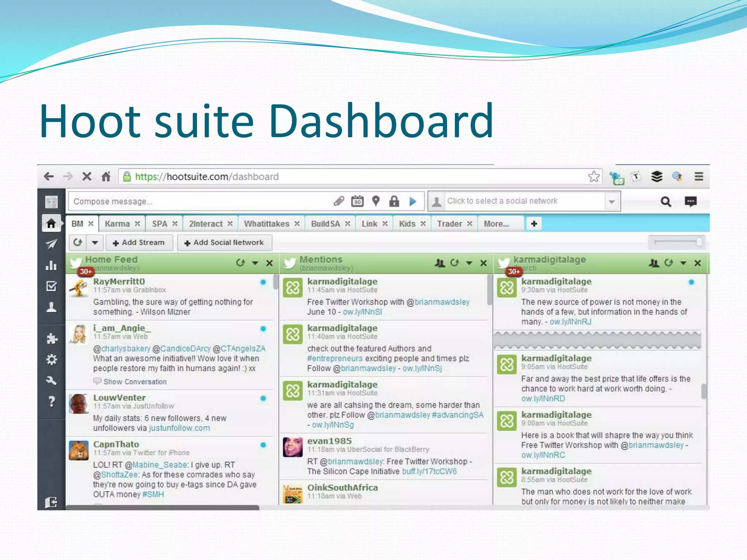Bookmark page with the star icon
This screenshot has width=747, height=560.
[x=594, y=176]
